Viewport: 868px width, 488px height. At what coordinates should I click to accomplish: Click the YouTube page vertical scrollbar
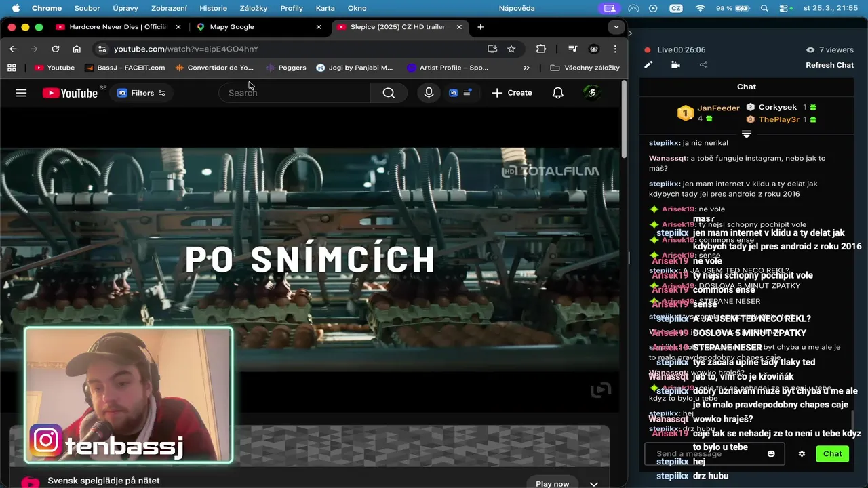(x=624, y=119)
